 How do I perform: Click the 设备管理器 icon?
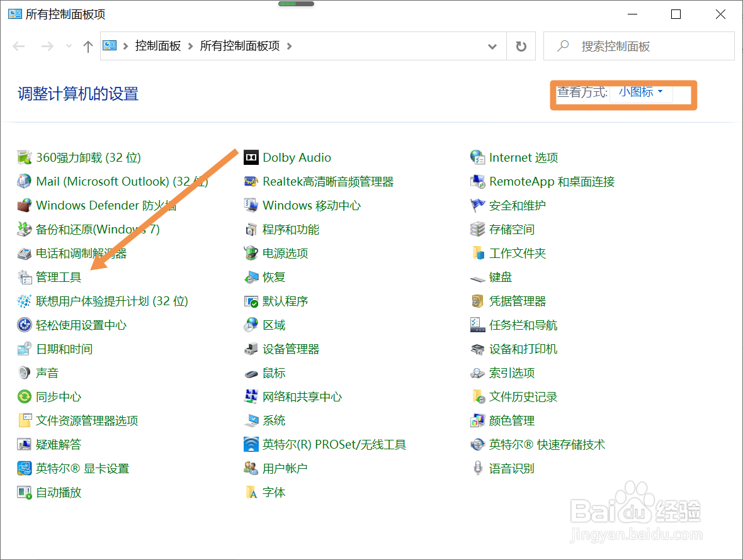click(251, 349)
